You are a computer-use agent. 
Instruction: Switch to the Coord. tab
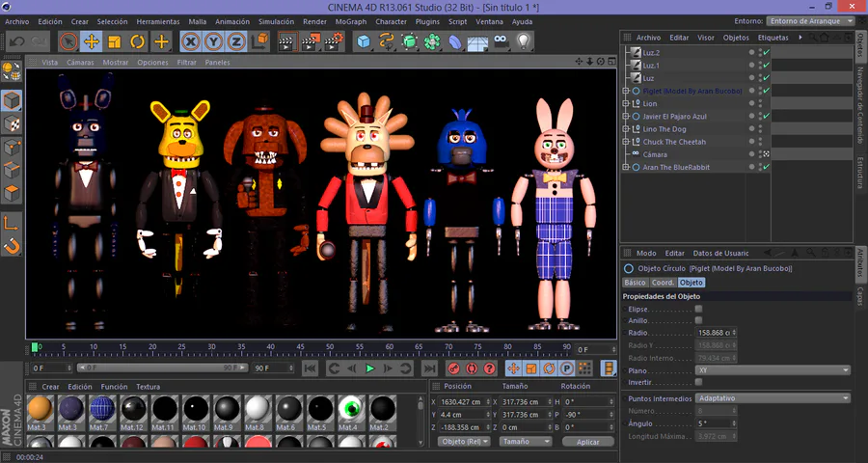pyautogui.click(x=663, y=283)
